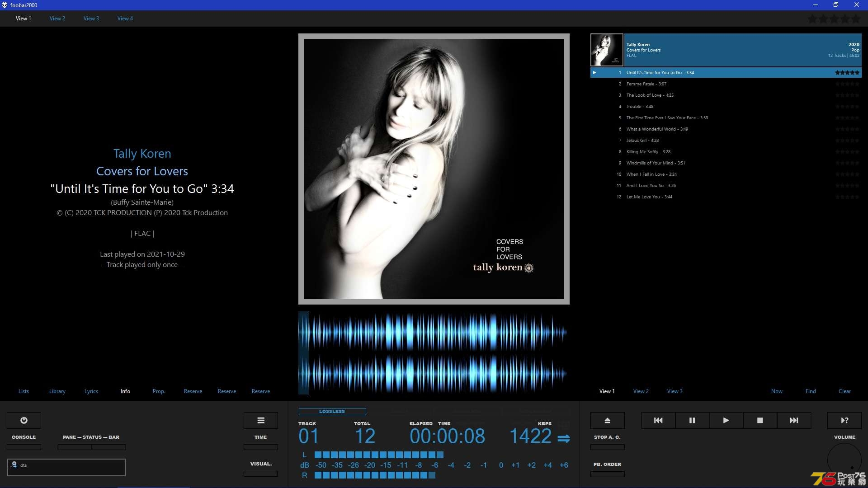The image size is (868, 488).
Task: Open the Lyrics tab
Action: tap(91, 391)
